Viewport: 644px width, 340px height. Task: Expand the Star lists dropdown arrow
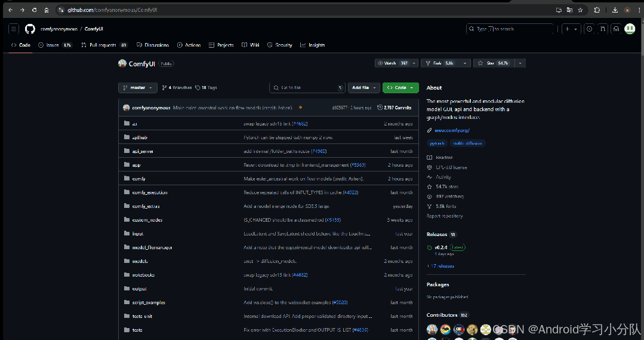pos(520,63)
